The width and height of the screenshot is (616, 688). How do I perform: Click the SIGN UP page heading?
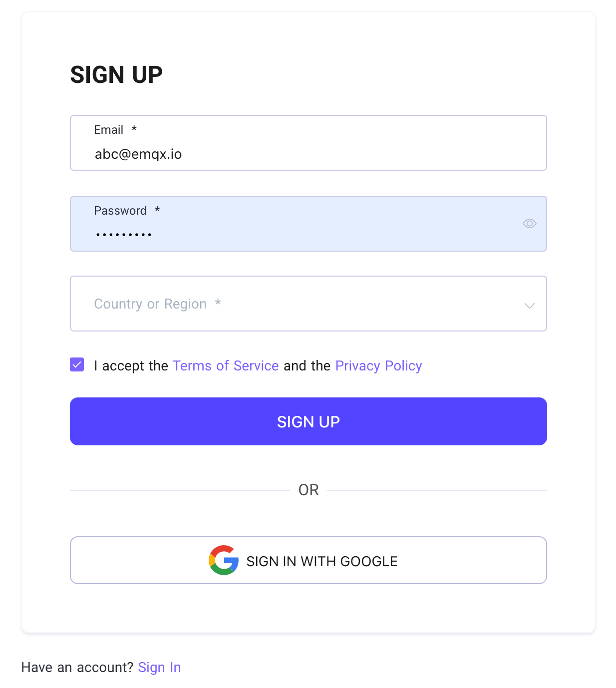[116, 75]
